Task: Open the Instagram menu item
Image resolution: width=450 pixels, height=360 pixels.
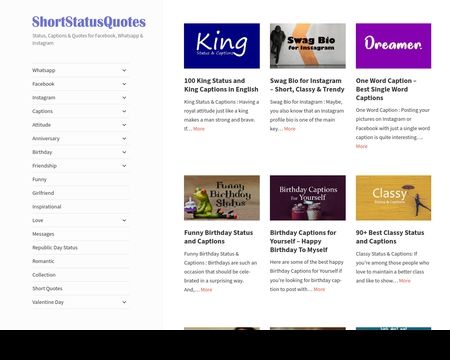Action: [x=44, y=98]
